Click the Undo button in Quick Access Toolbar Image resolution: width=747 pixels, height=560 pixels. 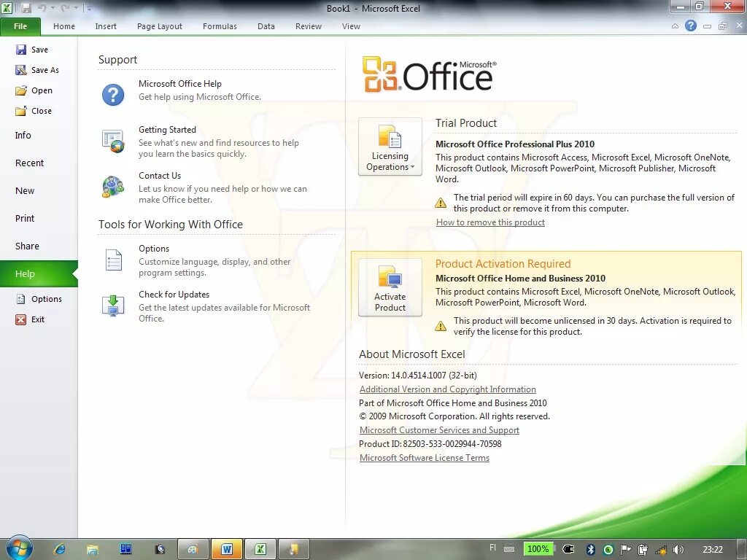[x=42, y=8]
